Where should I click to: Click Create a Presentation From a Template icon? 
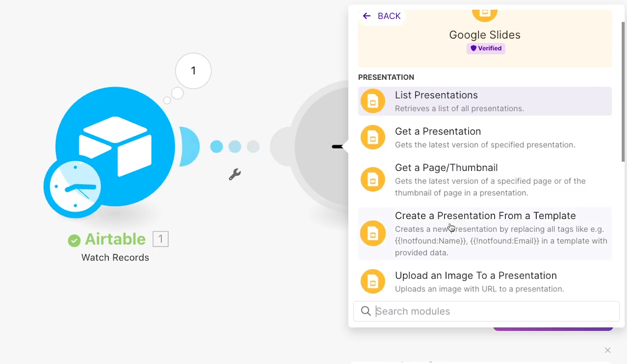pyautogui.click(x=373, y=233)
